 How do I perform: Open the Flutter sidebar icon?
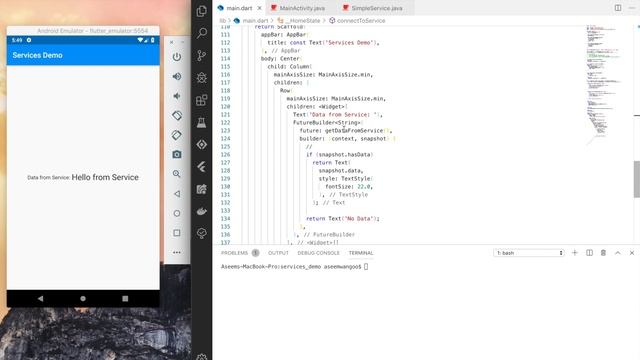point(202,167)
